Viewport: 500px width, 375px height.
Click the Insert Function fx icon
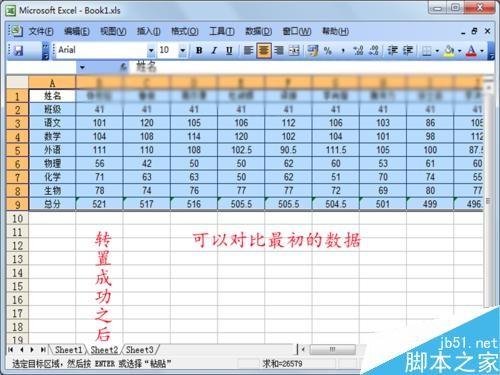coord(123,68)
